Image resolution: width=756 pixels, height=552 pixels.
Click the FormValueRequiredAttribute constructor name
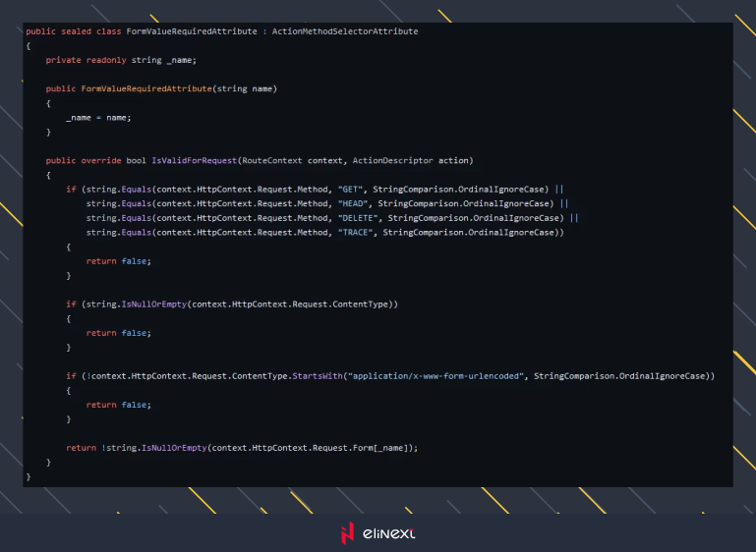coord(146,88)
